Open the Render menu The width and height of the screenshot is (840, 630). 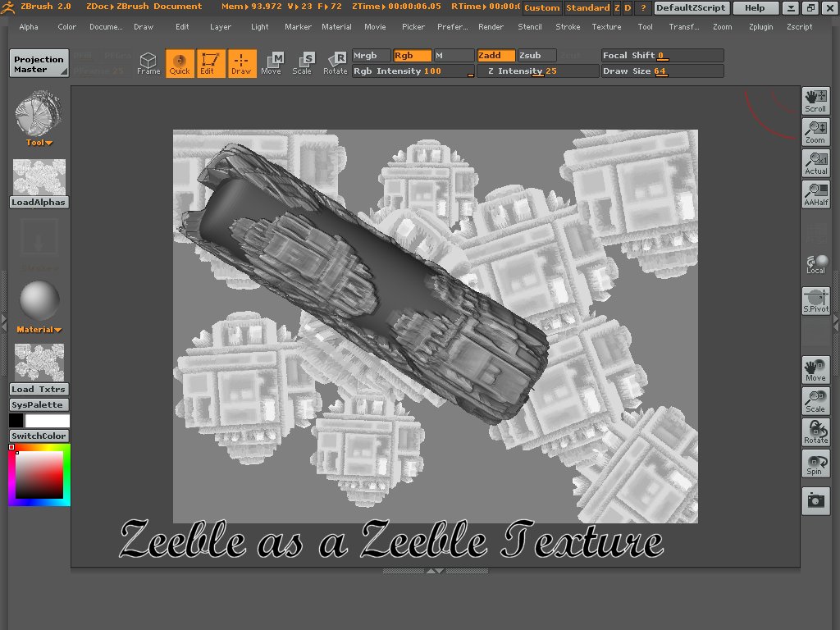(491, 27)
